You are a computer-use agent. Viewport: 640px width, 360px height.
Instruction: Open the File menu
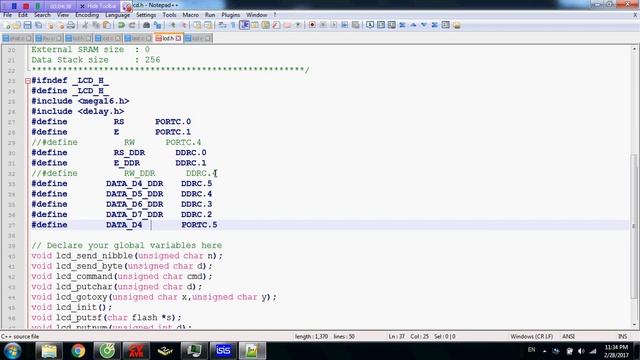7,15
